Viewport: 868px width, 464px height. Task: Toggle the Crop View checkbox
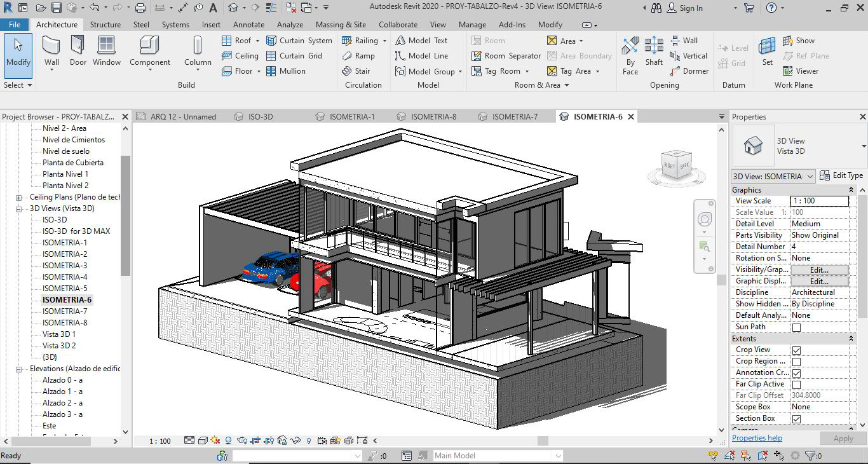[796, 350]
